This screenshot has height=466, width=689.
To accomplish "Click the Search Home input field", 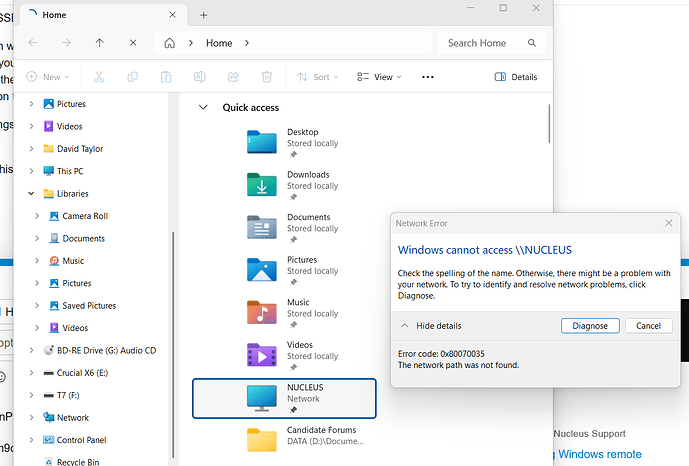I will [x=480, y=43].
